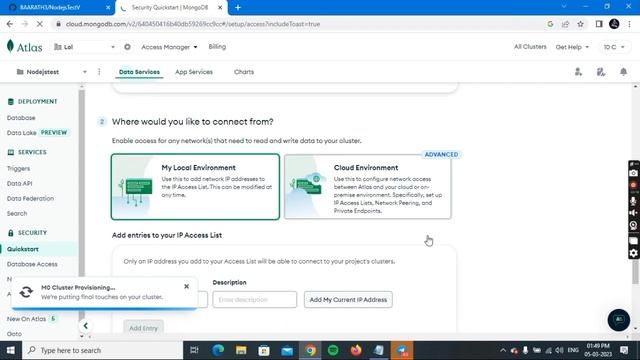640x360 pixels.
Task: Open the taskbar clock and date
Action: [598, 350]
